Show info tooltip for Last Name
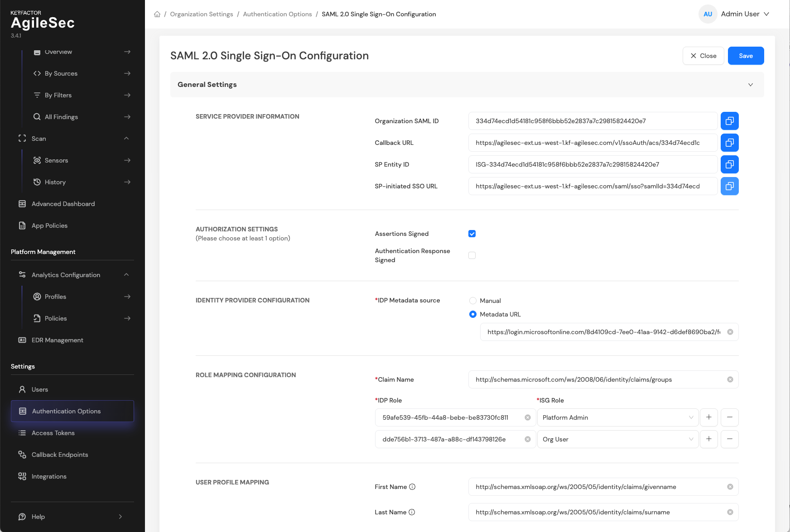Screen dimensions: 790x532 point(412,512)
